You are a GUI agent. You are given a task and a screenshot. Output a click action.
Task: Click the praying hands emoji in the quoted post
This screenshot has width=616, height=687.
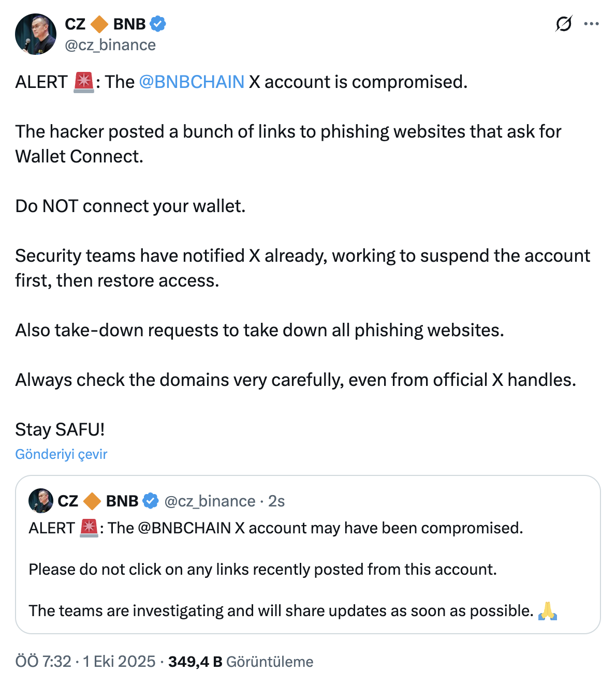548,611
